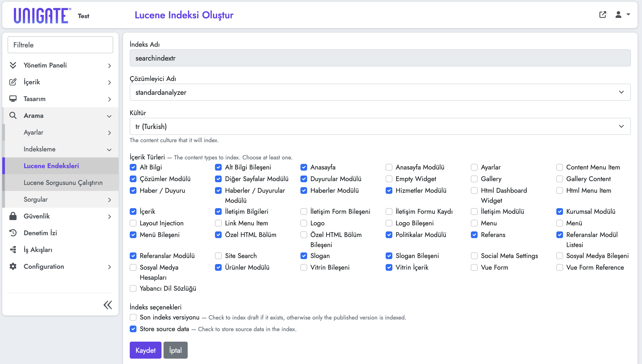Open the Sorgular menu item

pyautogui.click(x=61, y=199)
